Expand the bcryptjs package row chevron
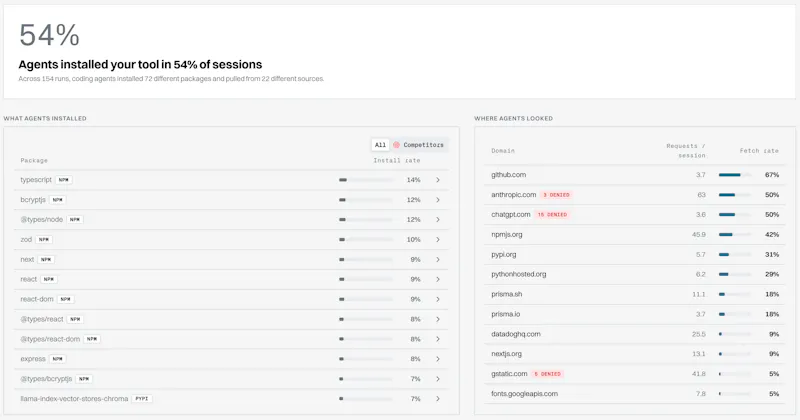 (x=438, y=200)
